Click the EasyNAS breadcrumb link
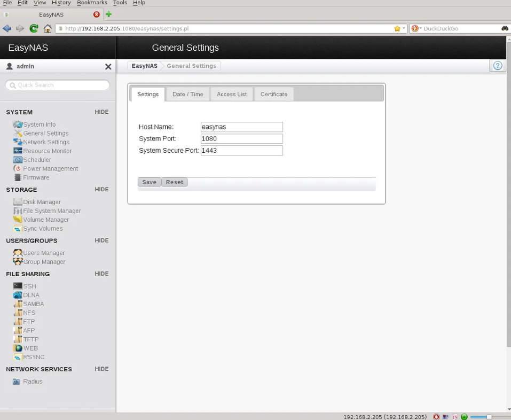 [x=144, y=66]
